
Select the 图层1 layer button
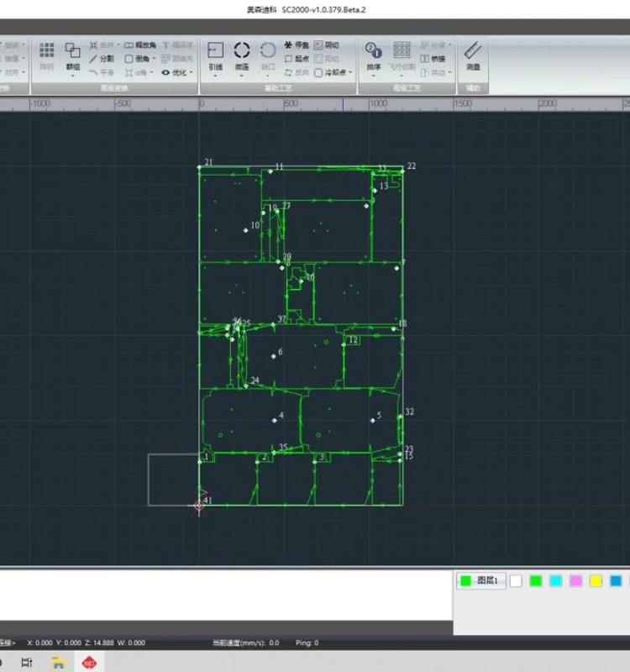coord(481,580)
